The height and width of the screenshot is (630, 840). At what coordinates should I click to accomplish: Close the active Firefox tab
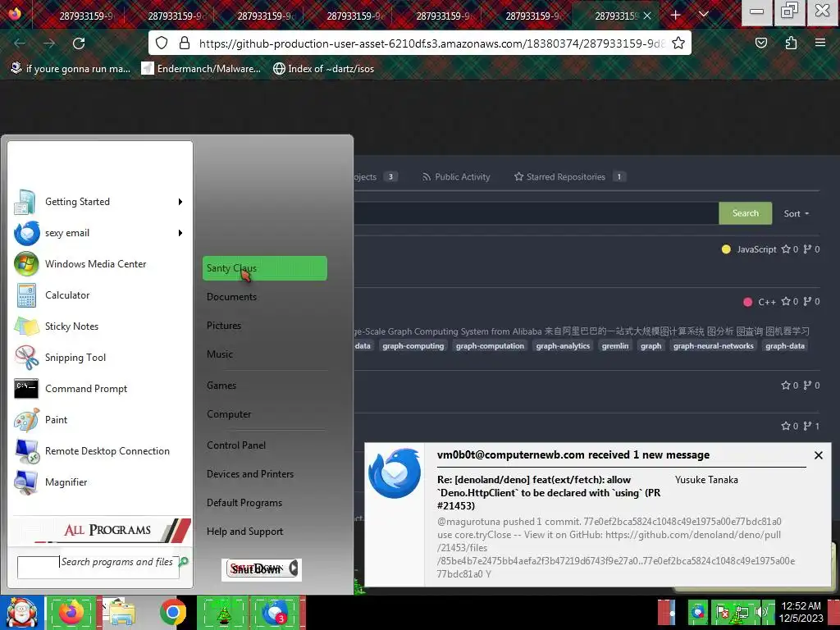647,16
